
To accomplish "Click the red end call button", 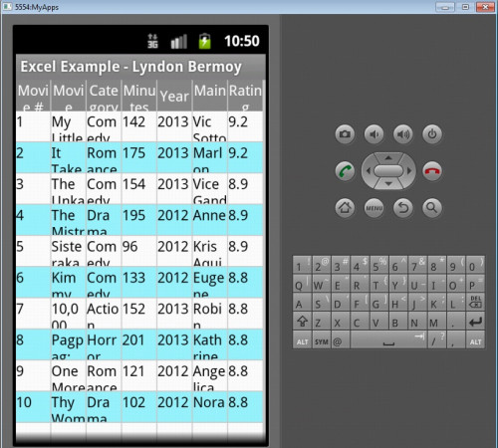I will (432, 171).
